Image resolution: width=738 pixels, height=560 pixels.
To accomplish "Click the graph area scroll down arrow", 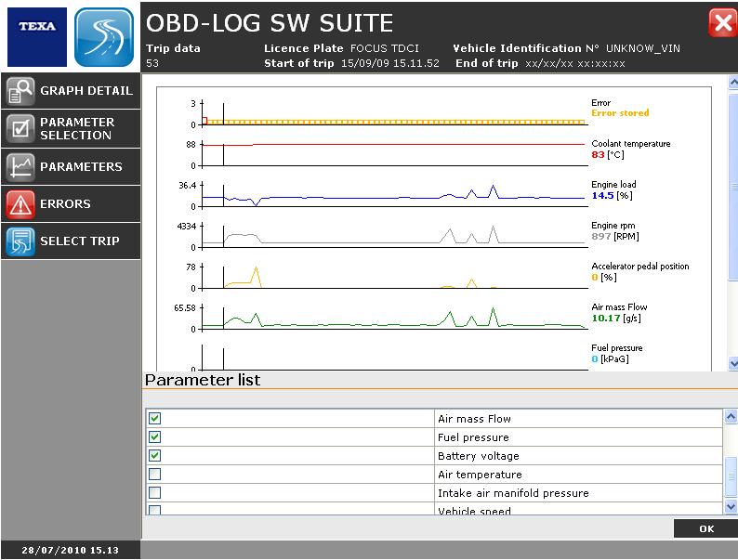I will click(x=733, y=363).
